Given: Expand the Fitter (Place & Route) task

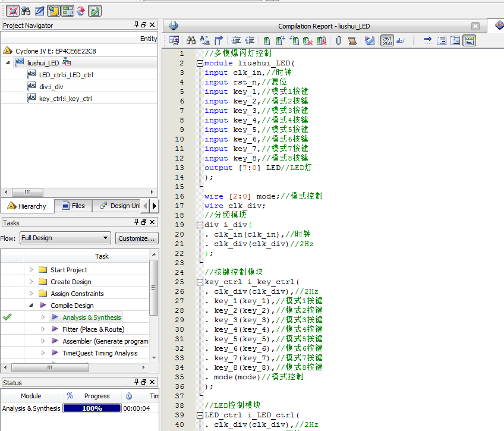Looking at the screenshot, I should click(43, 329).
